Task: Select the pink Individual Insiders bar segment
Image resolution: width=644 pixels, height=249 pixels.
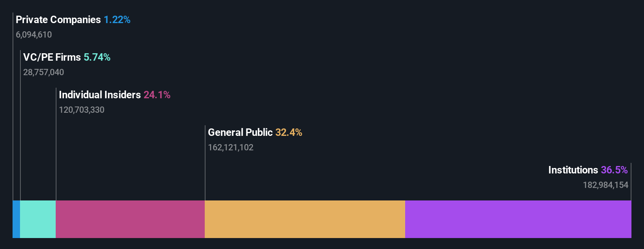Action: click(x=130, y=219)
